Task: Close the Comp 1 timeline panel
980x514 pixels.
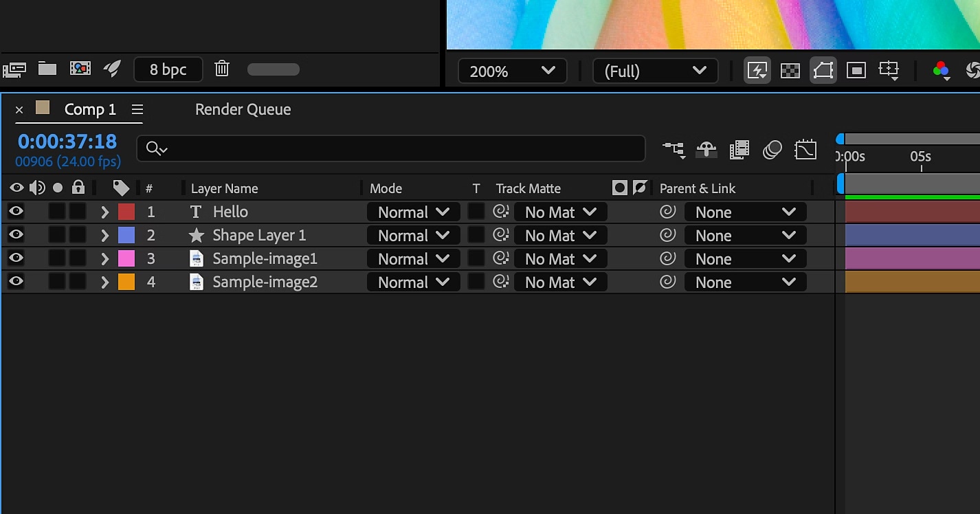Action: [19, 110]
